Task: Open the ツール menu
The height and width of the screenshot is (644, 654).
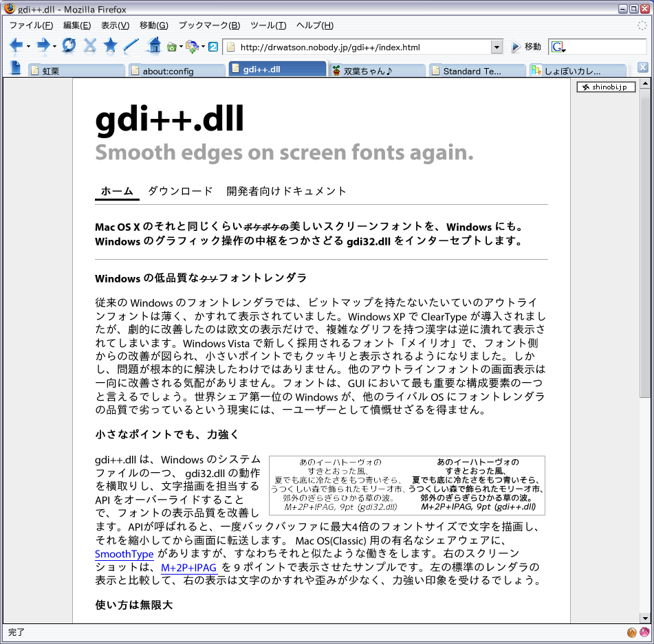Action: tap(268, 25)
